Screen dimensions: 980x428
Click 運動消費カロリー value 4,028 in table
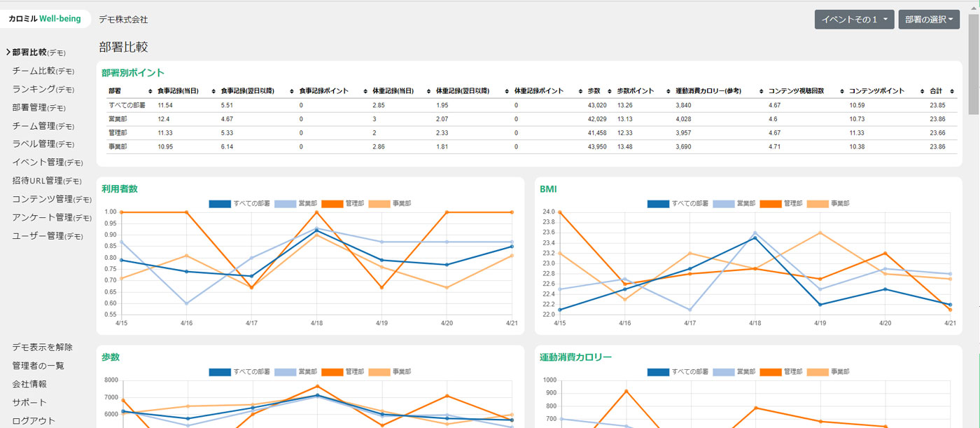click(684, 119)
